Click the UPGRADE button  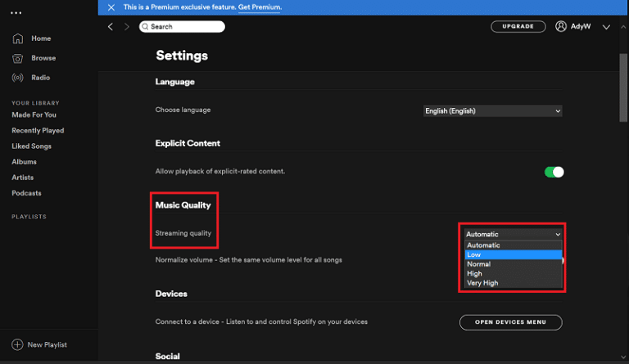[x=518, y=26]
